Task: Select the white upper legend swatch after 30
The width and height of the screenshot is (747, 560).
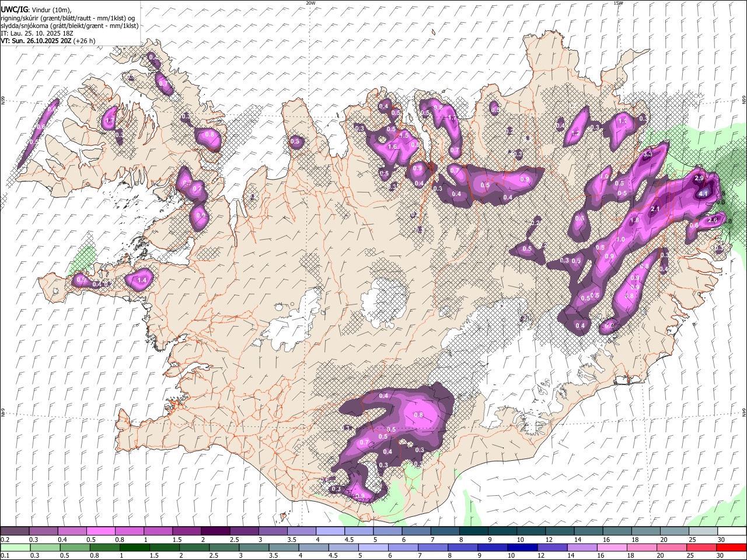Action: (x=732, y=531)
